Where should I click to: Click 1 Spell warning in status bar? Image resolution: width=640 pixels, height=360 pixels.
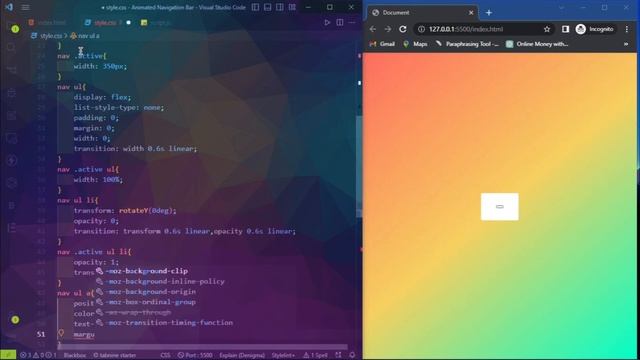click(x=315, y=355)
